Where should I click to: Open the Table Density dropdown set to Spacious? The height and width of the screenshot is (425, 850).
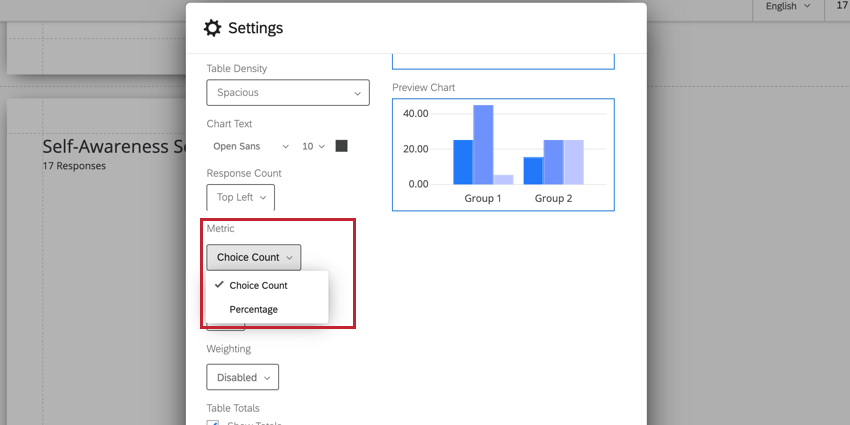288,93
